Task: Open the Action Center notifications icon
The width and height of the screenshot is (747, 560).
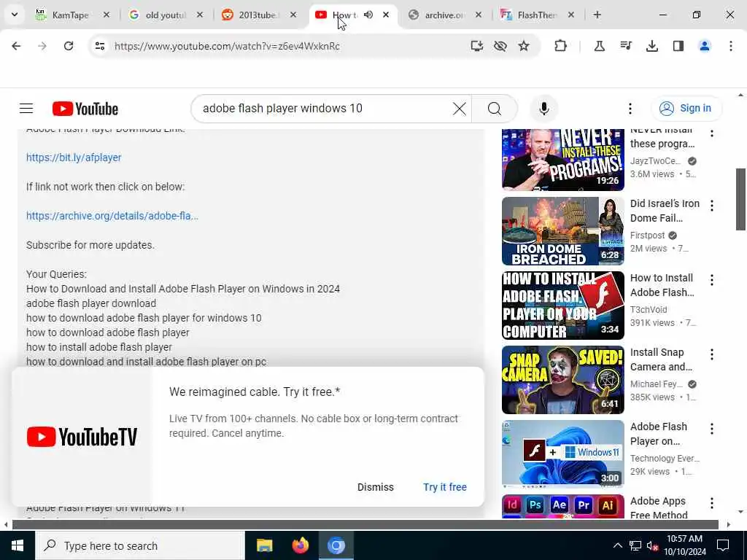Action: [x=723, y=545]
